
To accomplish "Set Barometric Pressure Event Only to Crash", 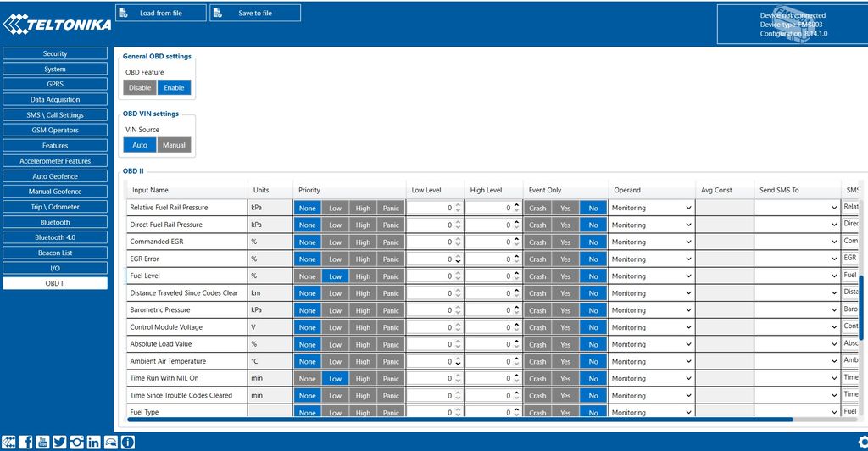I will click(537, 310).
